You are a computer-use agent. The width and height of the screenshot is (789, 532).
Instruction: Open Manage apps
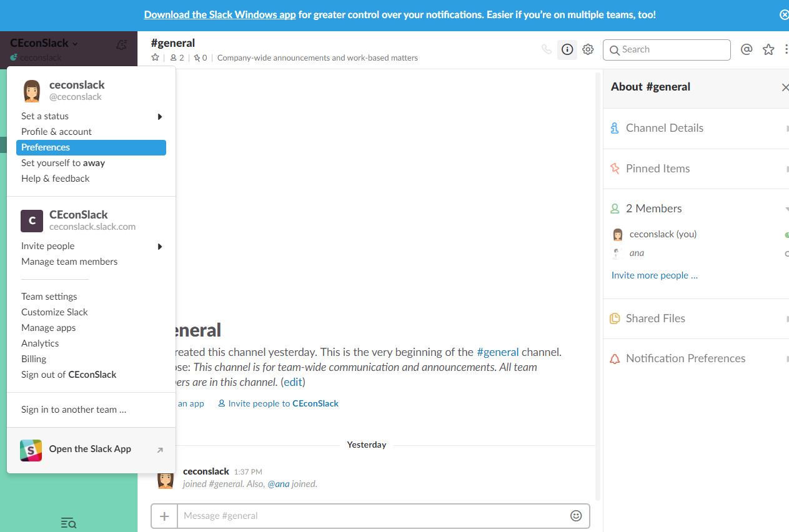click(x=91, y=328)
